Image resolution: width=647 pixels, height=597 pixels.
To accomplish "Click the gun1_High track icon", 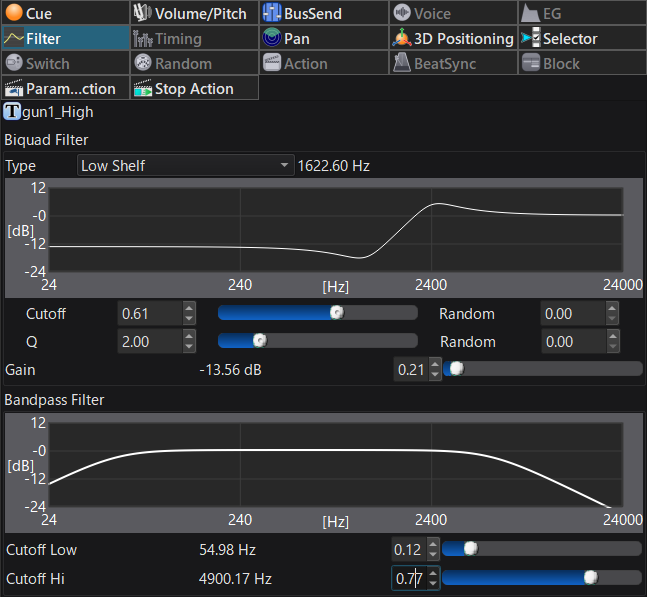I will (x=14, y=111).
